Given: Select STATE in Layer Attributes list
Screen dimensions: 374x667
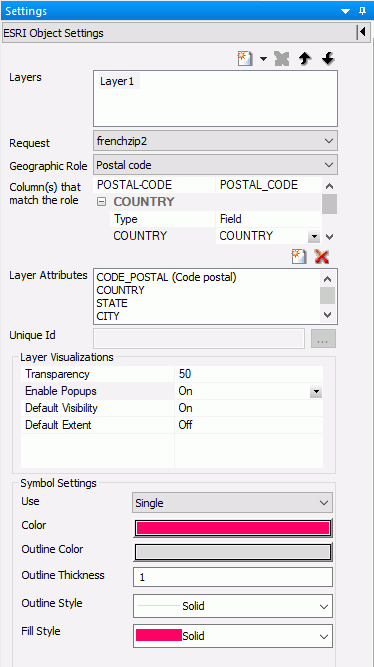Looking at the screenshot, I should pyautogui.click(x=112, y=303).
